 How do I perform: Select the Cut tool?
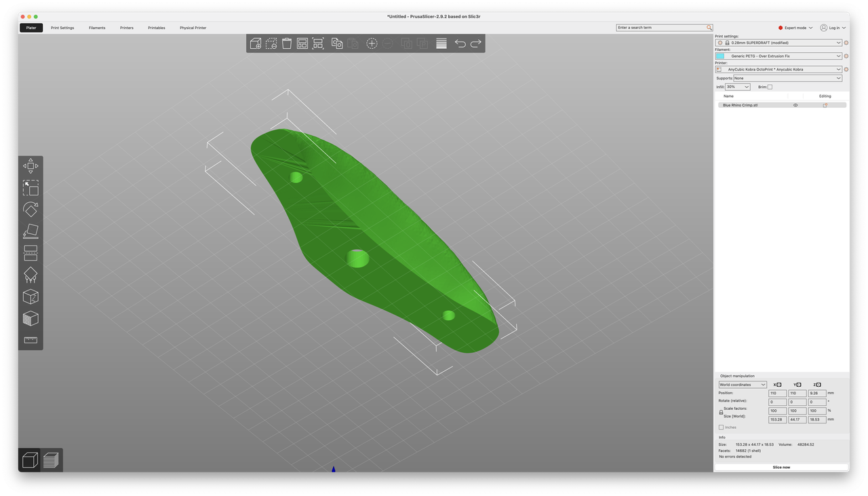31,253
